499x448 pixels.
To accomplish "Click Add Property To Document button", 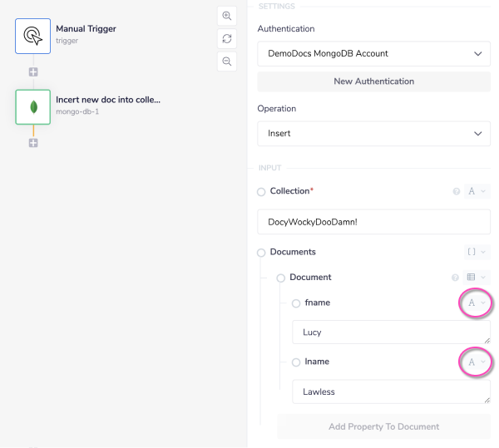I will tap(383, 426).
